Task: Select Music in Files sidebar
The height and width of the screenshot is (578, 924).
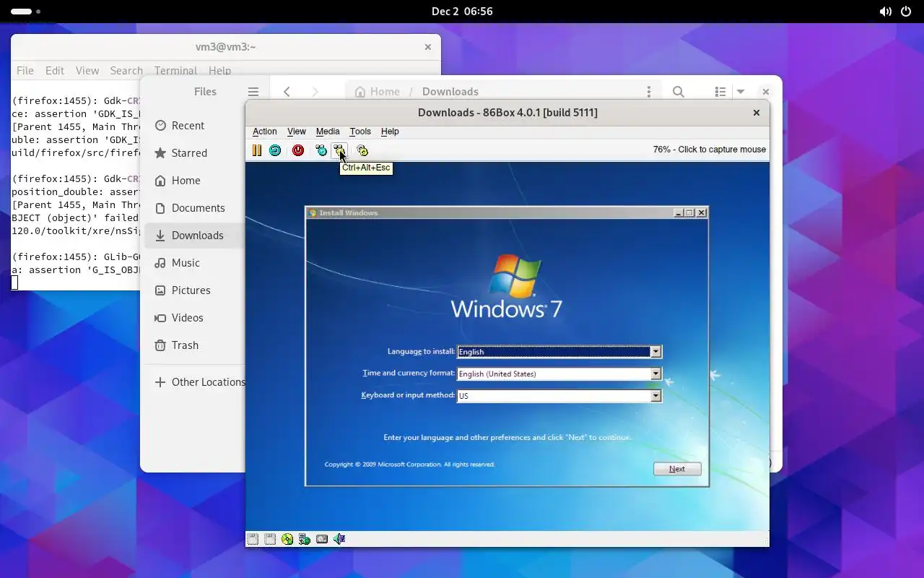Action: [x=195, y=263]
